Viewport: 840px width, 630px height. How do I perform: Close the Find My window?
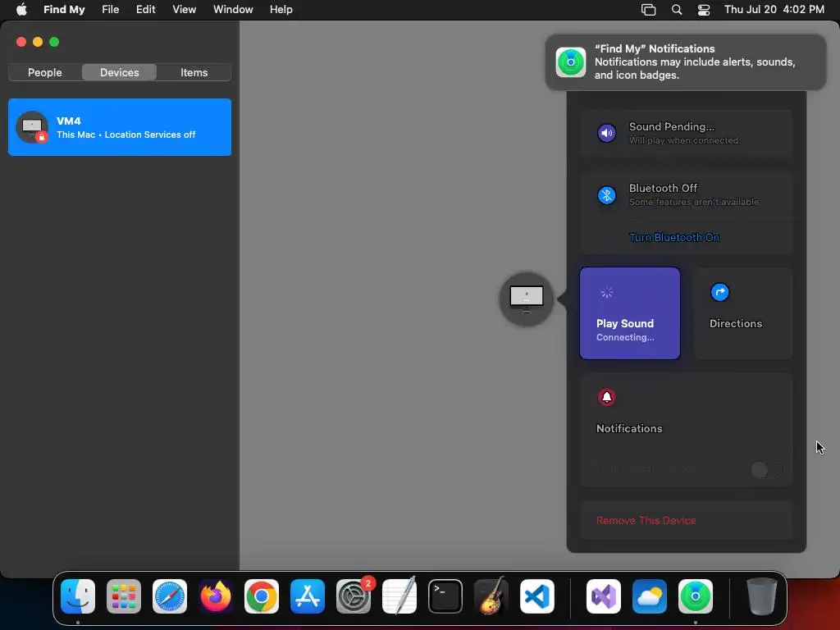[21, 42]
